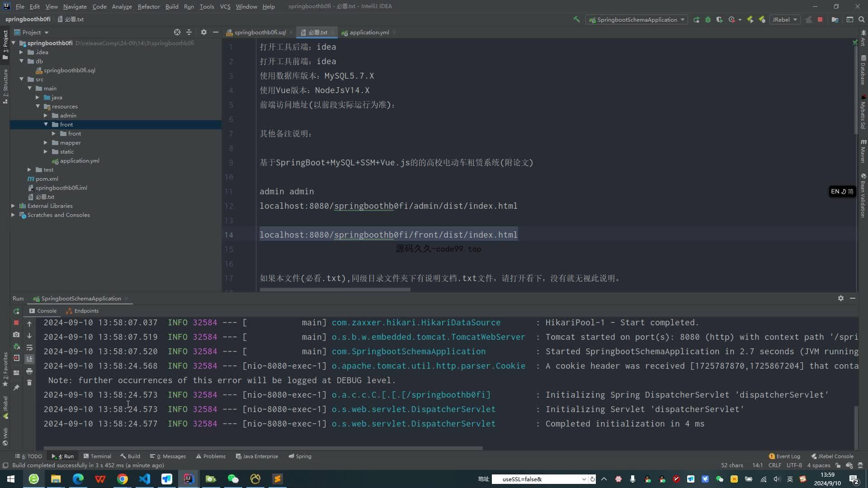Open Google Chrome from the taskbar

(122, 479)
